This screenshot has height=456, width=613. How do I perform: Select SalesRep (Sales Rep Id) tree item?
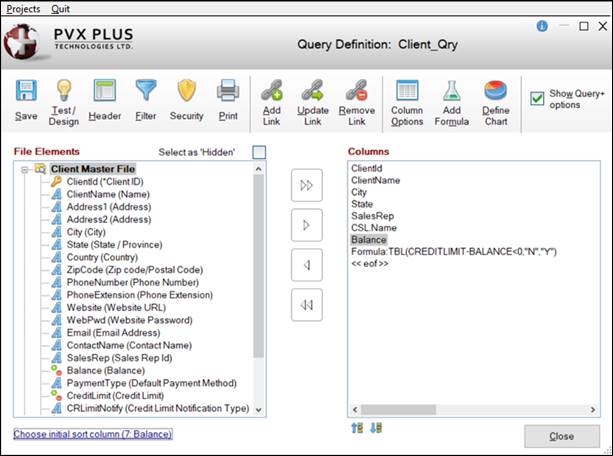coord(119,358)
